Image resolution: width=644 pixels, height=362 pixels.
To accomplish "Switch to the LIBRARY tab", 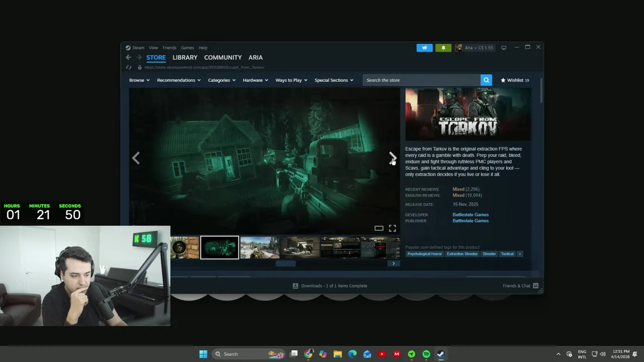I will point(185,57).
